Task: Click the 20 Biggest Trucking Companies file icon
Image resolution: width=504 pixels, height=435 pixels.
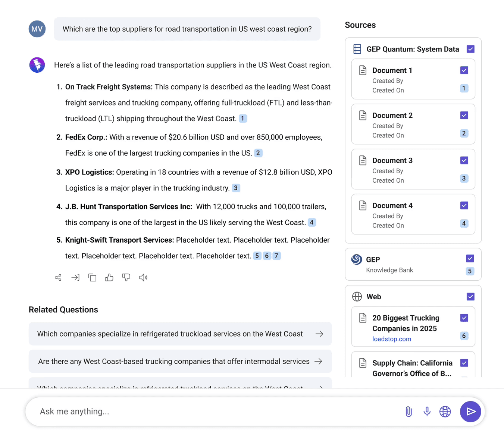Action: point(363,318)
